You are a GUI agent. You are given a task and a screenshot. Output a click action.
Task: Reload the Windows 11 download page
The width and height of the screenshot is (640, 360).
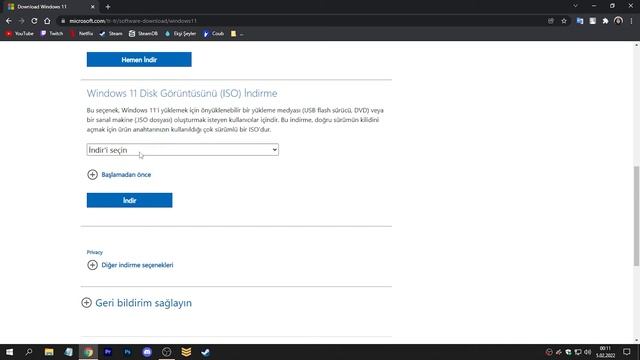point(34,21)
